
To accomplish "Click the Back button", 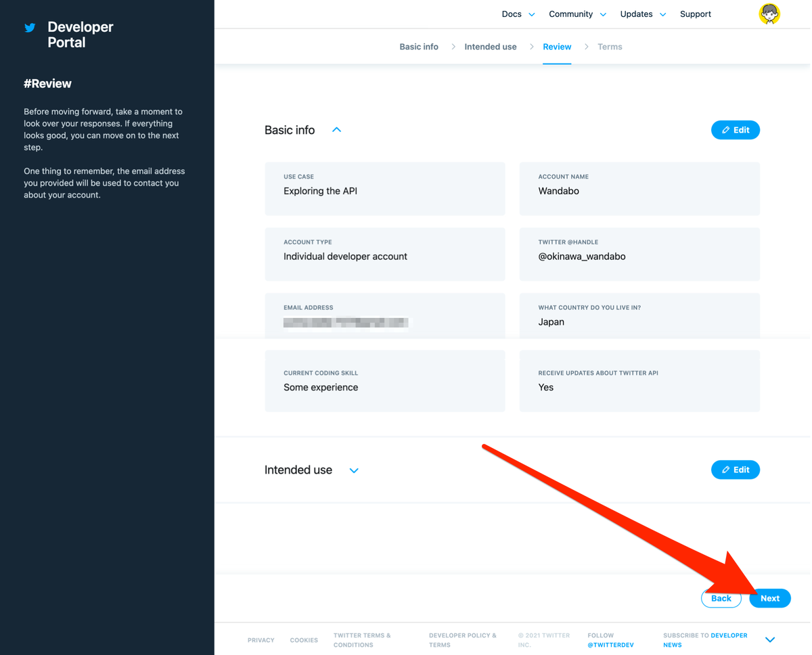I will pyautogui.click(x=721, y=598).
